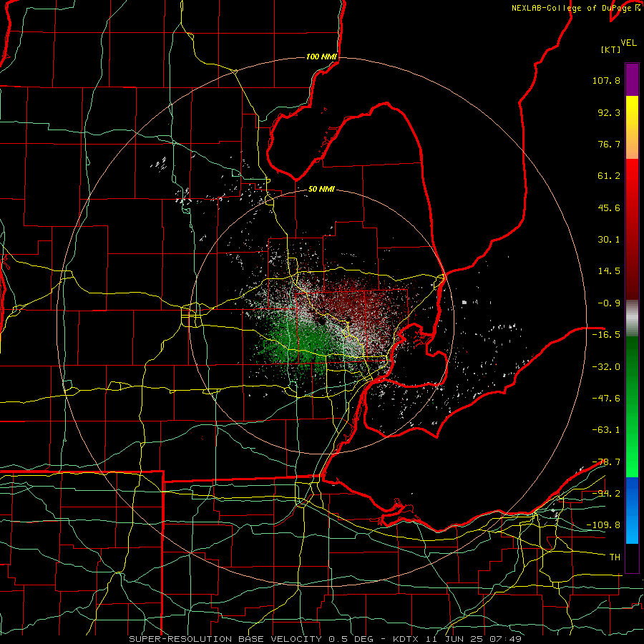Click the 76.7 velocity scale value
Screen dimensions: 644x644
(x=609, y=144)
